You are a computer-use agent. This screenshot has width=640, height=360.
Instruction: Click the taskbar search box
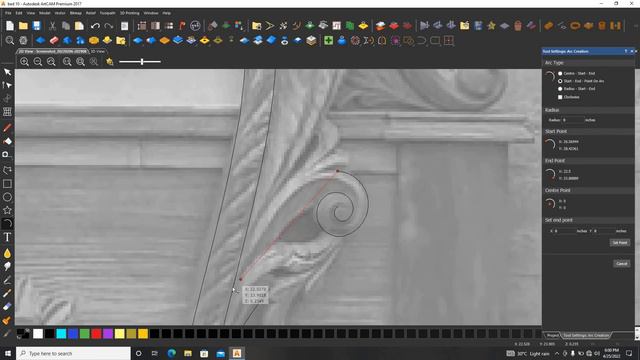tap(73, 353)
